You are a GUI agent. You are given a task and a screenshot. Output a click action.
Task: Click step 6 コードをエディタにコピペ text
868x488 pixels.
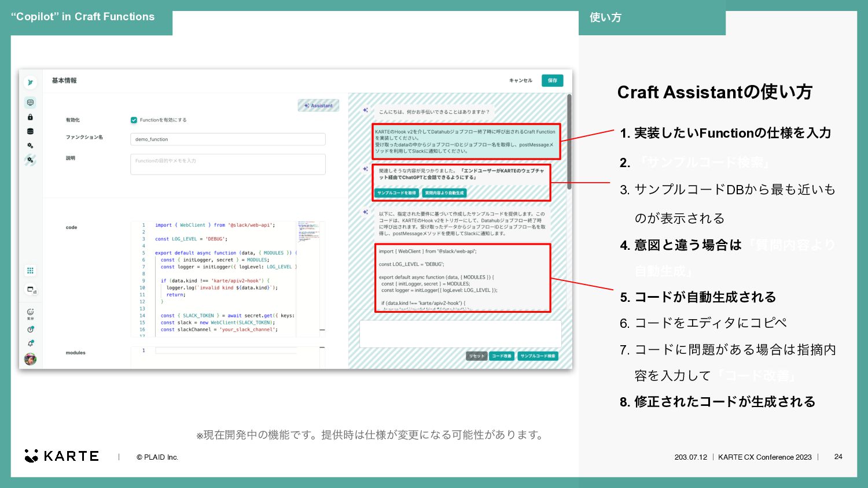pyautogui.click(x=711, y=323)
